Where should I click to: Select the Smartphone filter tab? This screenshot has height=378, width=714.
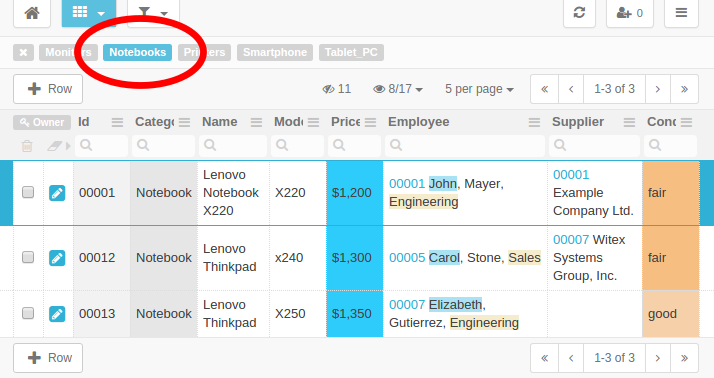click(x=275, y=52)
